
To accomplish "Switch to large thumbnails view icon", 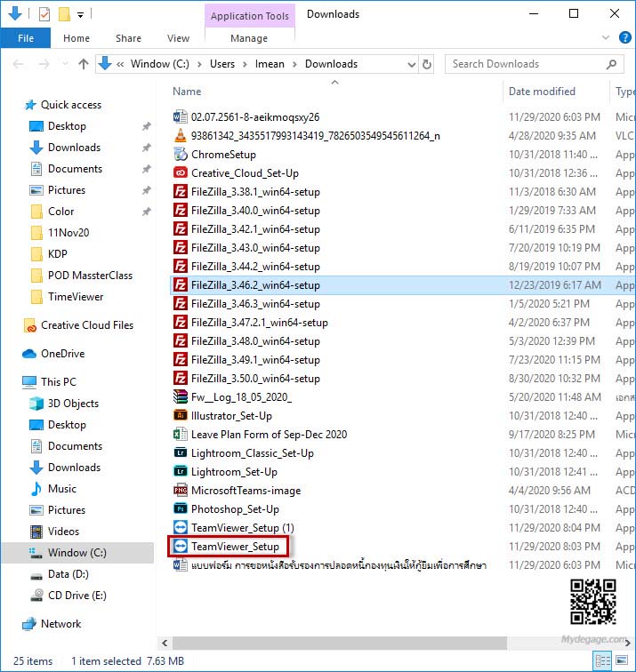I will pos(622,660).
